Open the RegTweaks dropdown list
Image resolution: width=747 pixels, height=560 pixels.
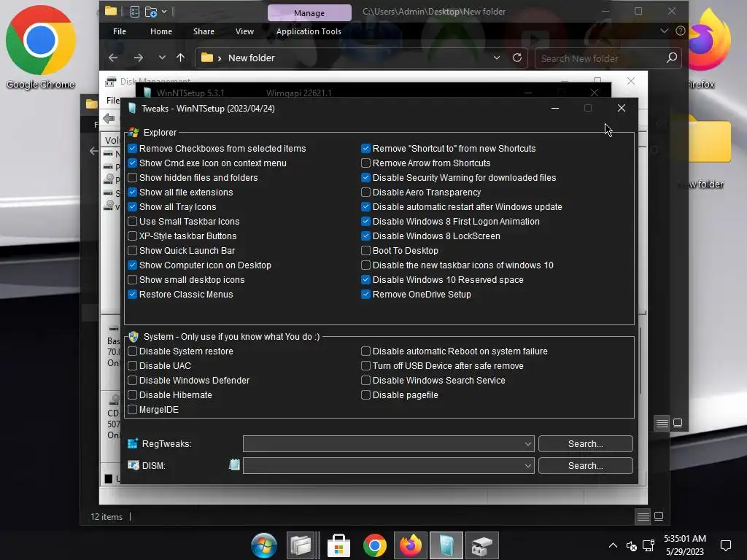[x=528, y=444]
